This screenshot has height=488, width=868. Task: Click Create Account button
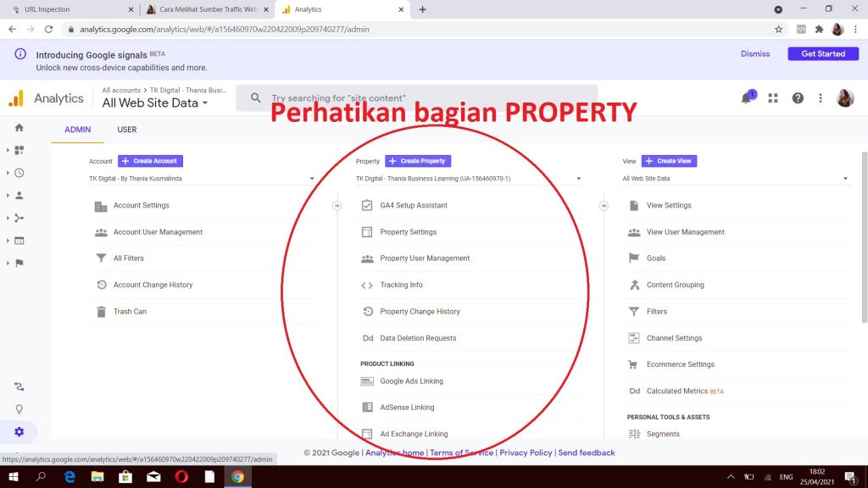(150, 161)
